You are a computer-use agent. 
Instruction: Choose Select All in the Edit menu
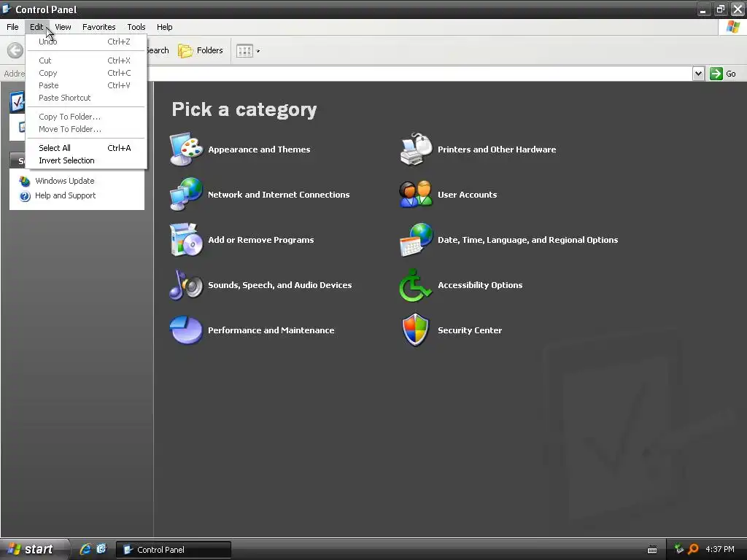[86, 148]
